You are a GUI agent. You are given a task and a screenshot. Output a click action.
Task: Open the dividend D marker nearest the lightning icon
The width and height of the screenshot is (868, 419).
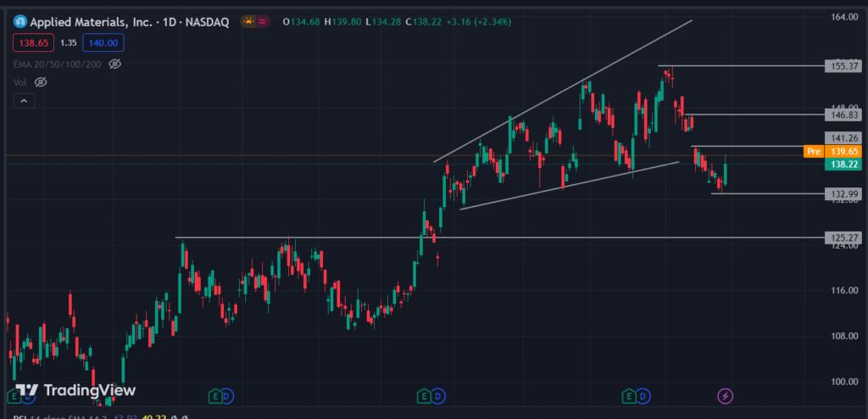pos(643,396)
